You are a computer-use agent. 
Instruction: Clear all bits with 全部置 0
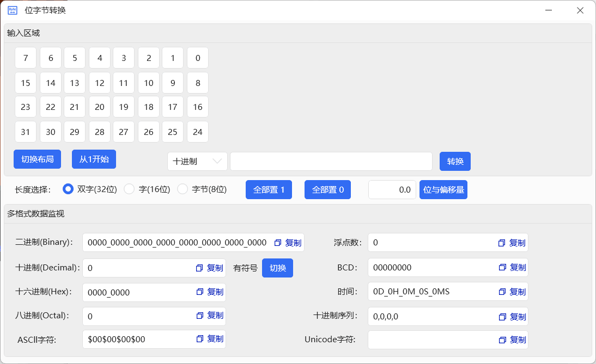(327, 189)
